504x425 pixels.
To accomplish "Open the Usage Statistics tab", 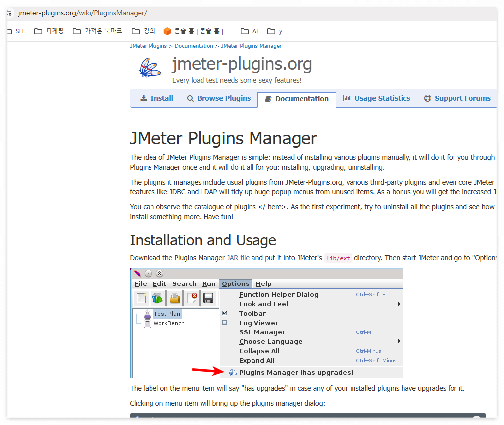I will (377, 98).
